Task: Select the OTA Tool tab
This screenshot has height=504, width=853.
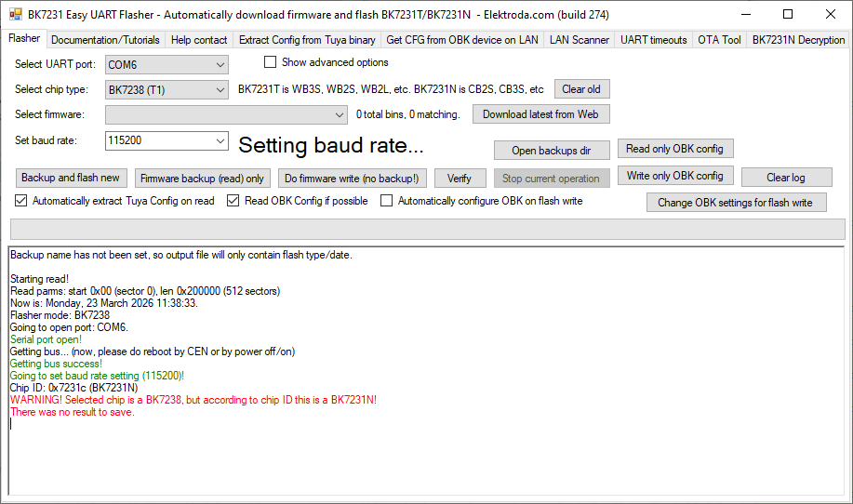Action: point(719,40)
